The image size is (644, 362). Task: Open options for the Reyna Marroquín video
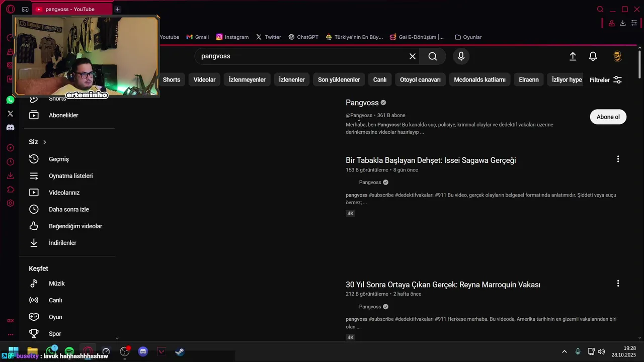[618, 284]
